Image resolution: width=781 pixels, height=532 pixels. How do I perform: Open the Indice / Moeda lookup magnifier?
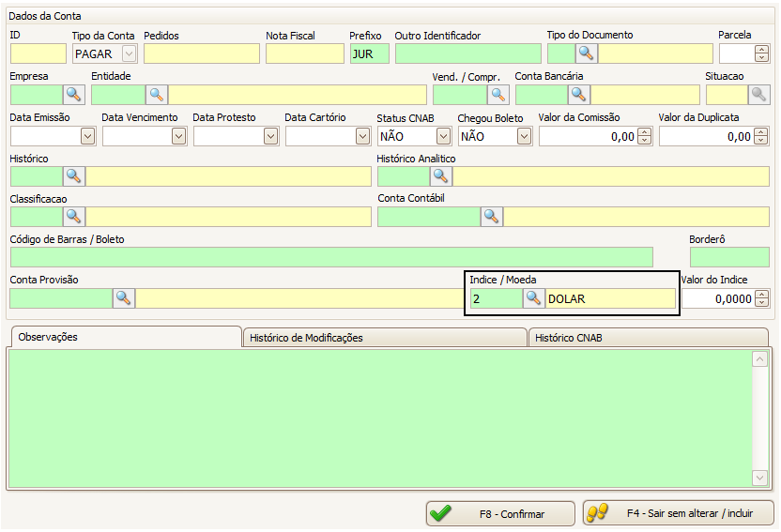click(x=533, y=298)
